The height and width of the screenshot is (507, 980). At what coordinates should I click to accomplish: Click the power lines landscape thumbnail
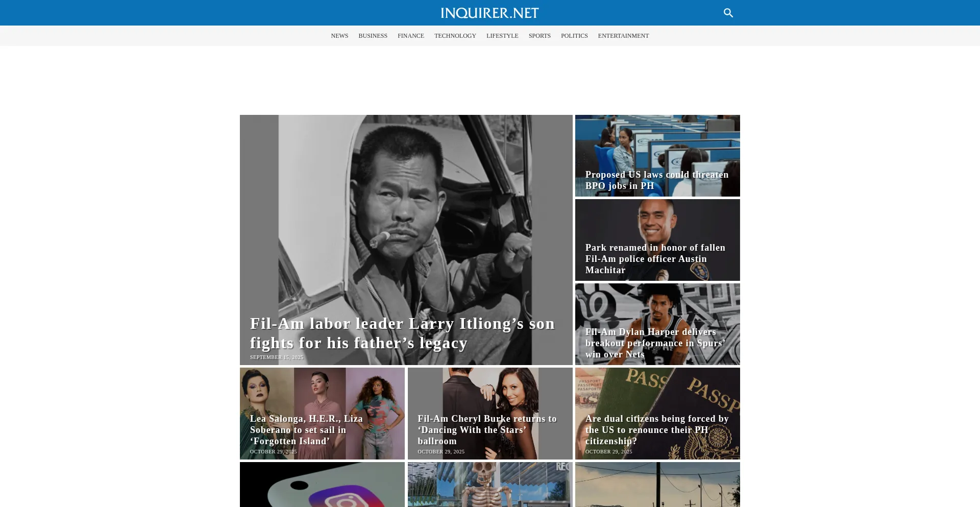coord(657,485)
